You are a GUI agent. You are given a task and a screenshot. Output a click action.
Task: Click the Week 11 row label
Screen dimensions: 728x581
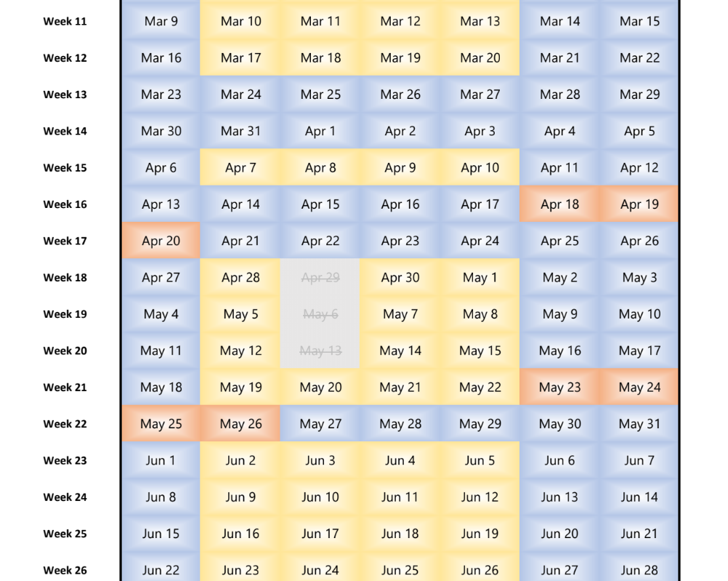[x=65, y=22]
